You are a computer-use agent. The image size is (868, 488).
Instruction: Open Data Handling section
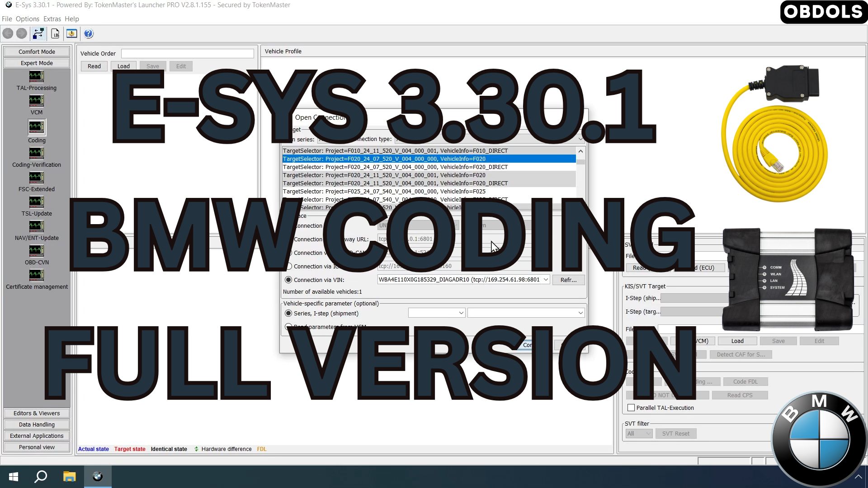[37, 424]
